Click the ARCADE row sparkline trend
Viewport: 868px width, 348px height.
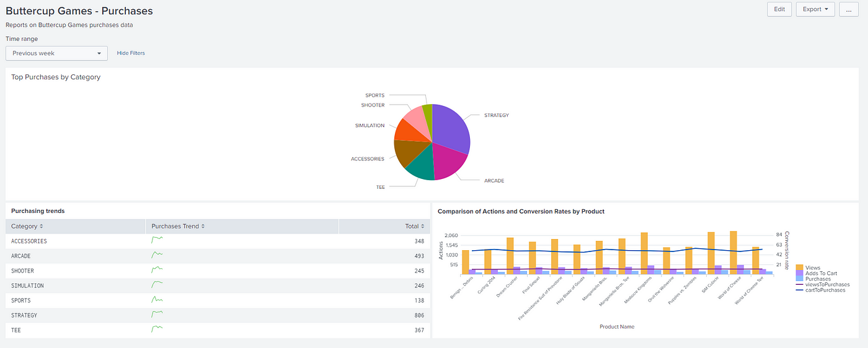point(157,254)
